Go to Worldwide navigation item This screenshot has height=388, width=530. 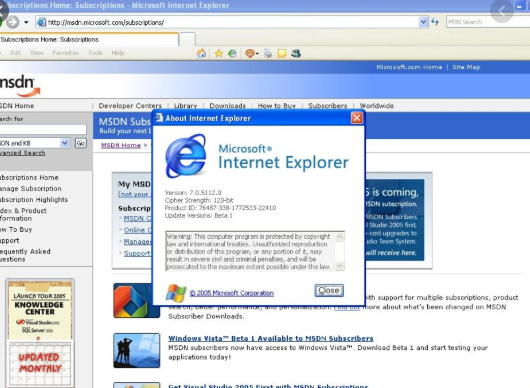coord(377,106)
